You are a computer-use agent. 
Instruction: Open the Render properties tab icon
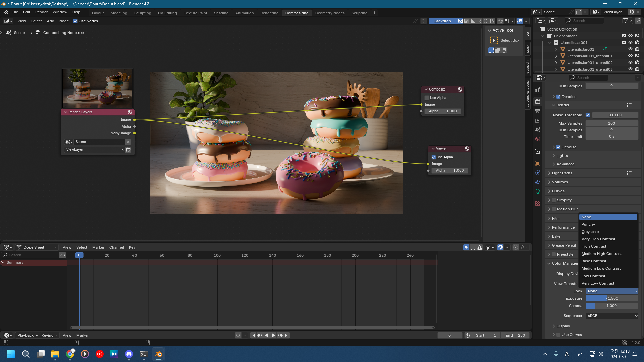coord(538,101)
